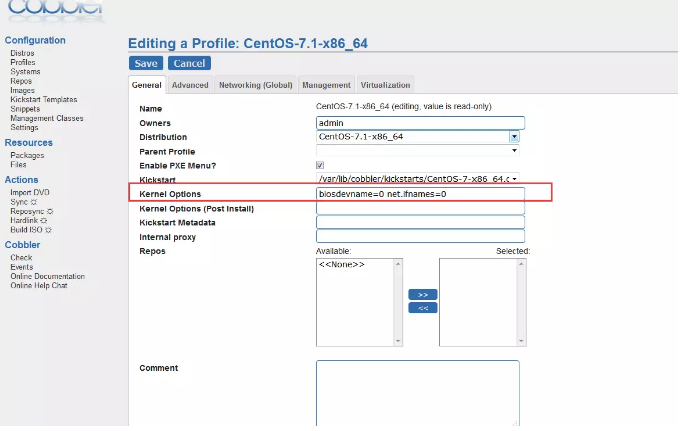Open the Virtualization tab

point(385,85)
